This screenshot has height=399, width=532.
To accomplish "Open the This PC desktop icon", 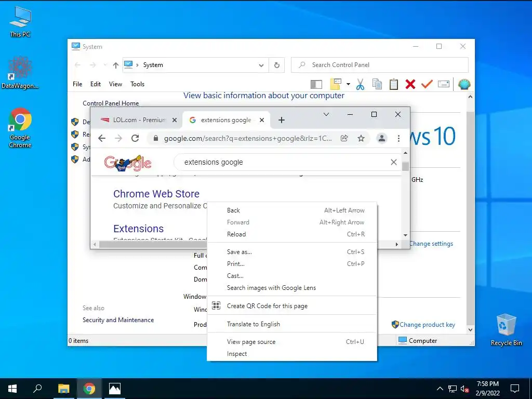I will coord(20,22).
